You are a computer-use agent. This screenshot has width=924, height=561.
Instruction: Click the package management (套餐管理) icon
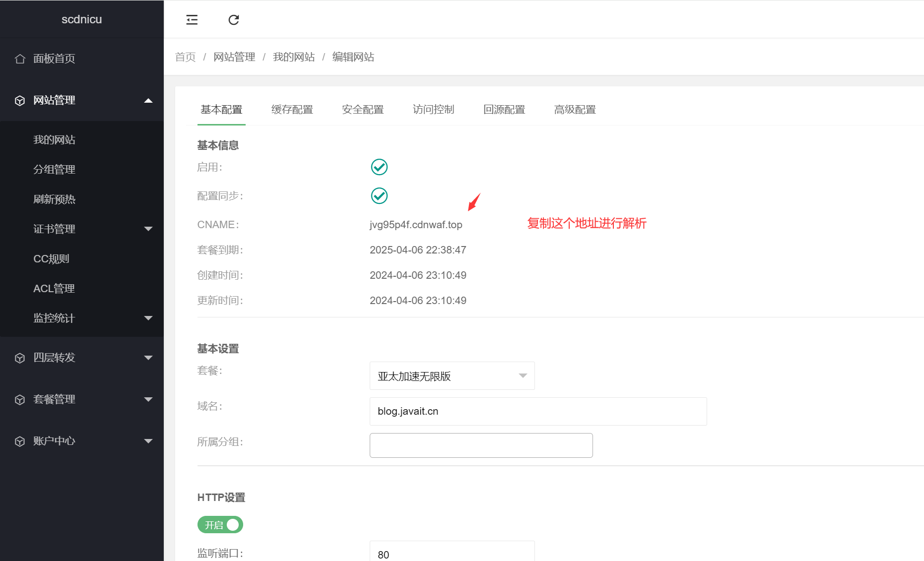pyautogui.click(x=20, y=399)
